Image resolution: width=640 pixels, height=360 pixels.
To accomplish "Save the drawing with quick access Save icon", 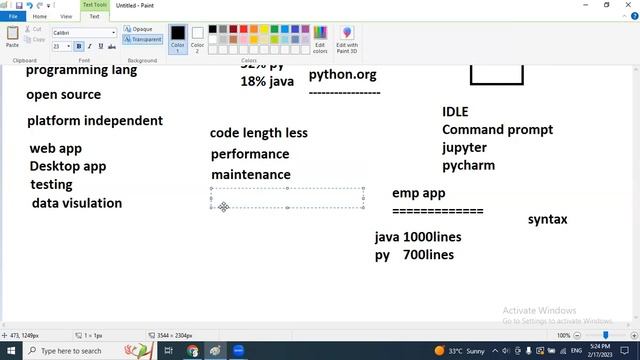I will pos(19,5).
